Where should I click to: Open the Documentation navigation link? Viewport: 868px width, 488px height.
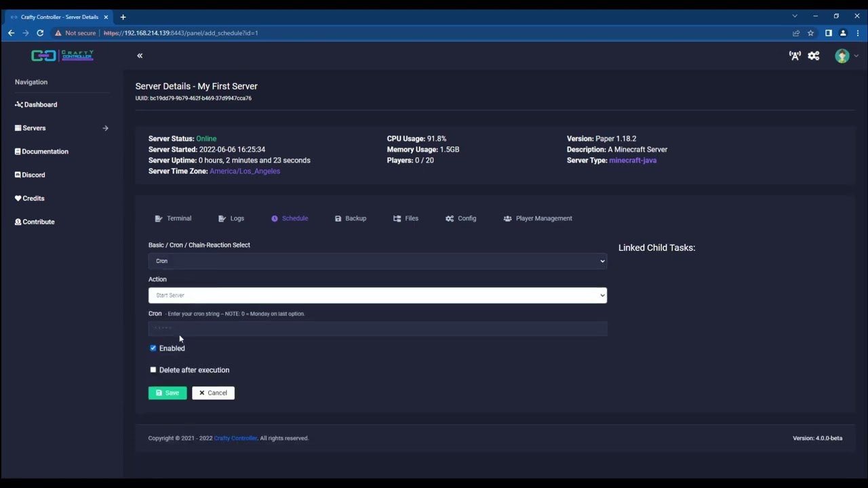[x=41, y=151]
